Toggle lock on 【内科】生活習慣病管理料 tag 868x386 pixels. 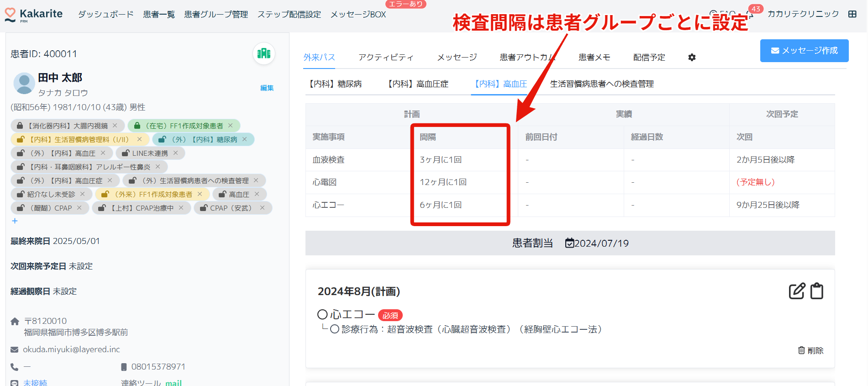coord(21,139)
